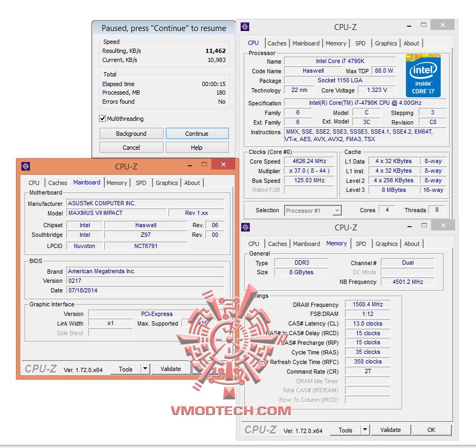Select About tab in Memory window

(x=412, y=244)
